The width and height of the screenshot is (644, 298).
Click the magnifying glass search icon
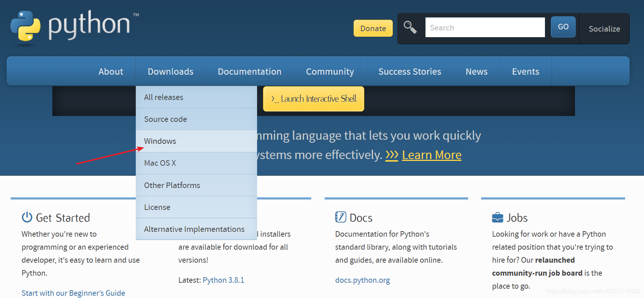(410, 27)
